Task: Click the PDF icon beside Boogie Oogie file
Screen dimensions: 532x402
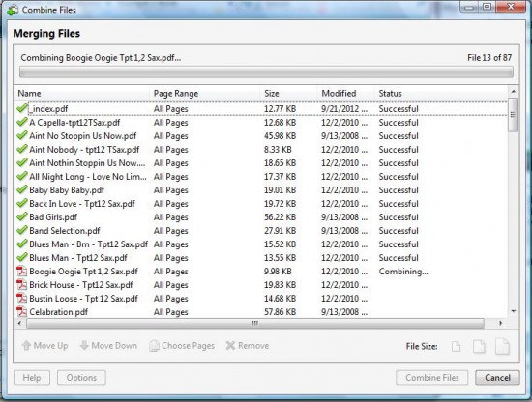Action: pos(21,272)
